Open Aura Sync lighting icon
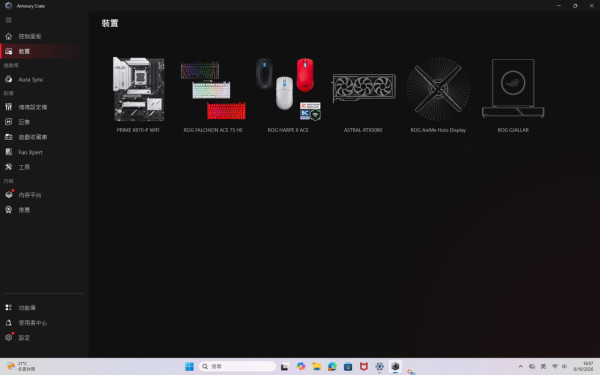The width and height of the screenshot is (600, 375). pyautogui.click(x=8, y=79)
